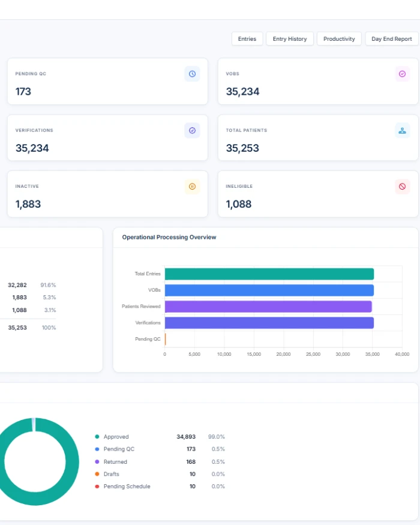Screen dimensions: 420x525
Task: Open Day End Report
Action: [392, 39]
